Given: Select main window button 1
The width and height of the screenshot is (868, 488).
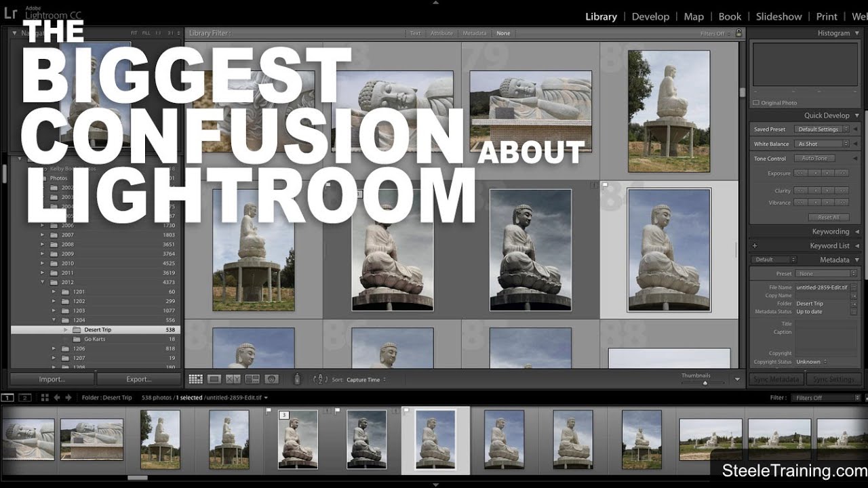Looking at the screenshot, I should pyautogui.click(x=7, y=397).
